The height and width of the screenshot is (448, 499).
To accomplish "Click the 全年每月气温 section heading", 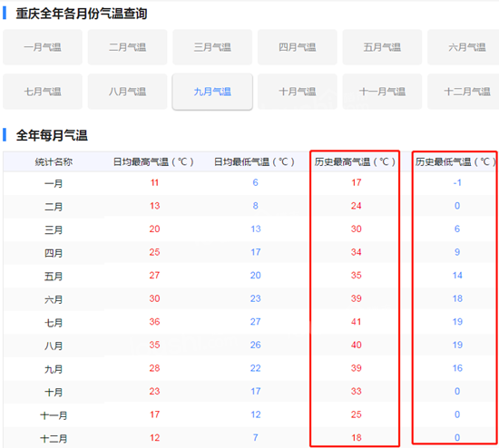I will pyautogui.click(x=52, y=135).
